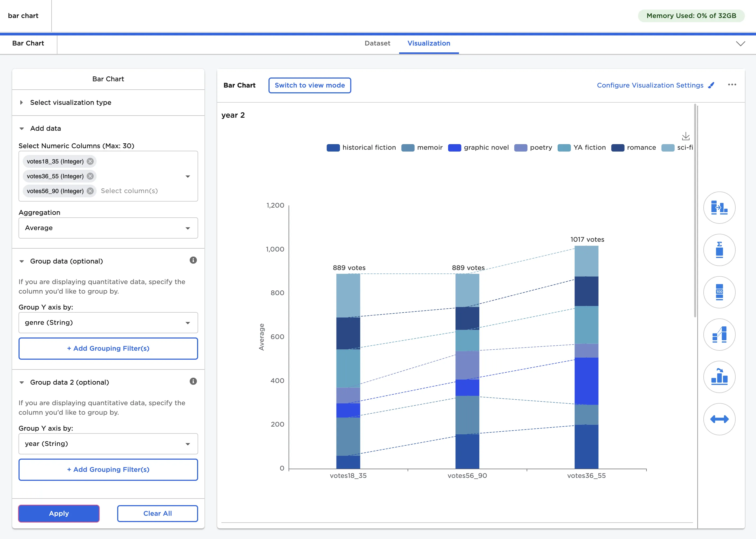Remove votes56_90 column chip
756x539 pixels.
coord(90,191)
